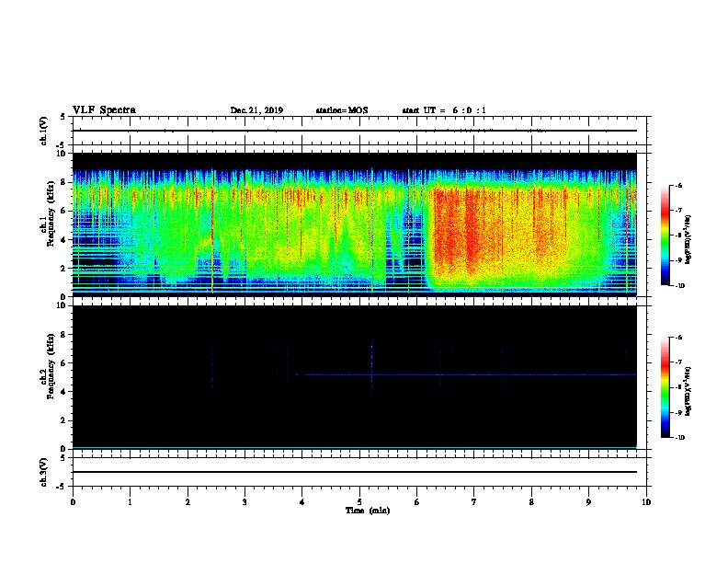The width and height of the screenshot is (728, 563).
Task: Click time axis tick label "5"
Action: (x=359, y=502)
